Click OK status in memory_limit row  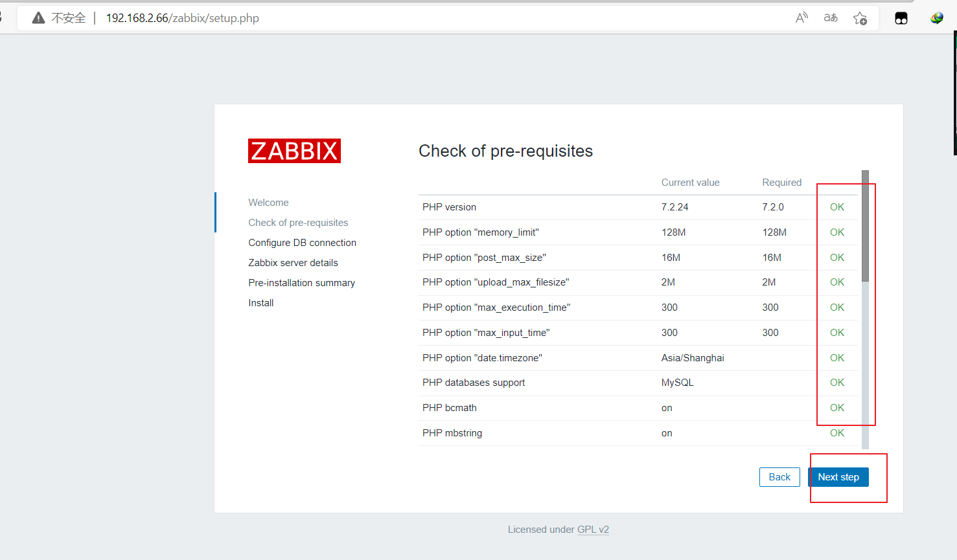837,232
